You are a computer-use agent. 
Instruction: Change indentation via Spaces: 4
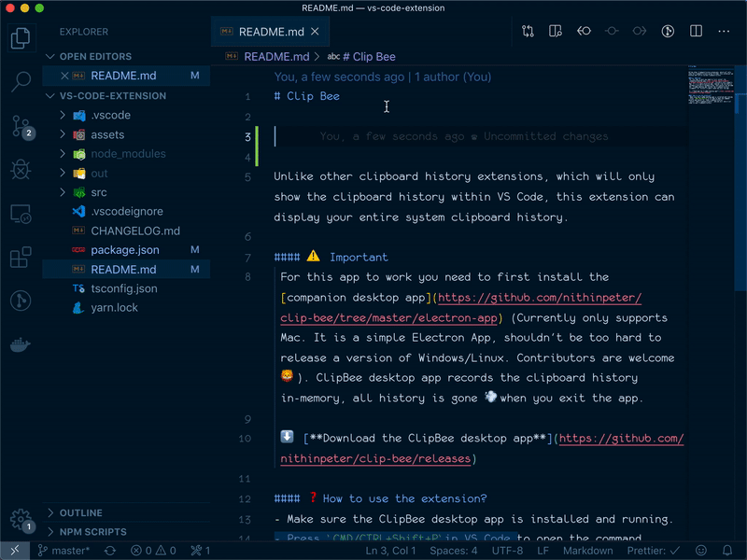pyautogui.click(x=453, y=551)
